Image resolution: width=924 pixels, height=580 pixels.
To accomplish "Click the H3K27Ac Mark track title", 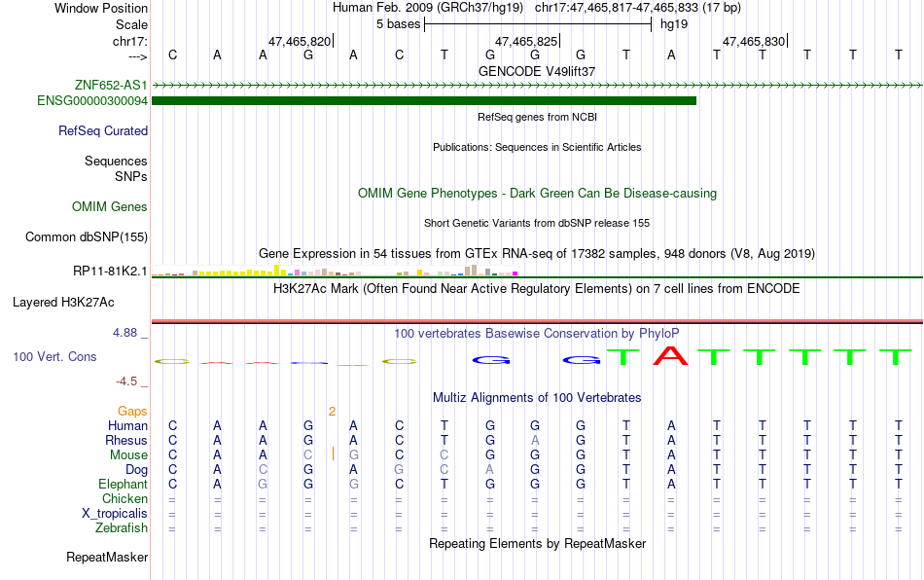I will [537, 289].
